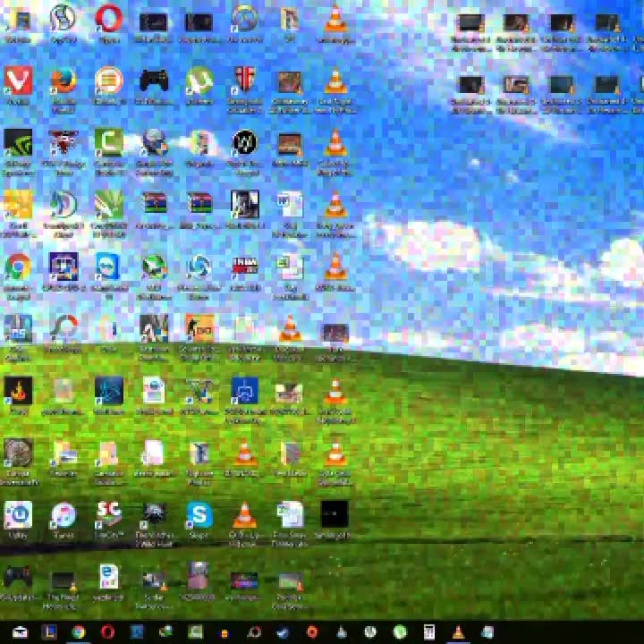644x644 pixels.
Task: Open the black flame icon shortcut
Action: pos(18,390)
